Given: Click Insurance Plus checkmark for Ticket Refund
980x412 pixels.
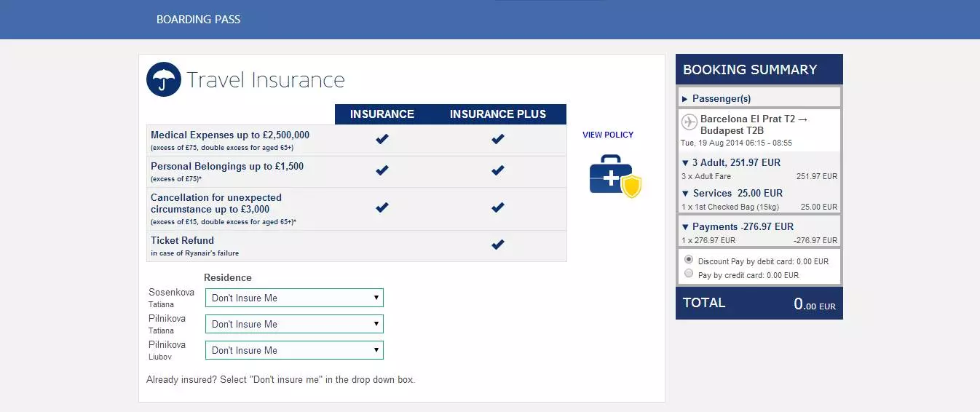Looking at the screenshot, I should pyautogui.click(x=497, y=245).
